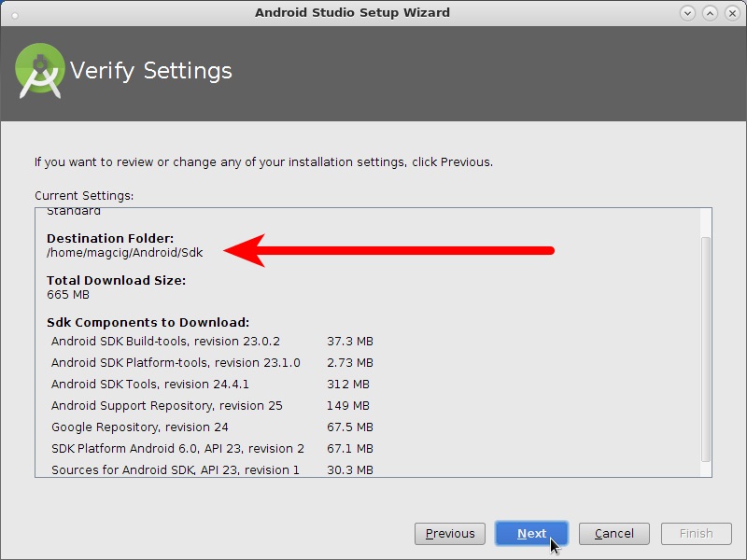The width and height of the screenshot is (747, 560).
Task: Click the settings list vertical scrollbar
Action: 706,348
